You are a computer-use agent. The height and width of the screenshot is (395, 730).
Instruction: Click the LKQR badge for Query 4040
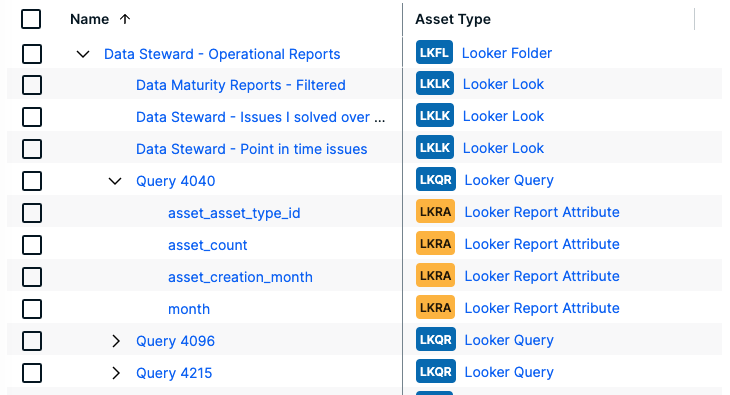(x=436, y=180)
